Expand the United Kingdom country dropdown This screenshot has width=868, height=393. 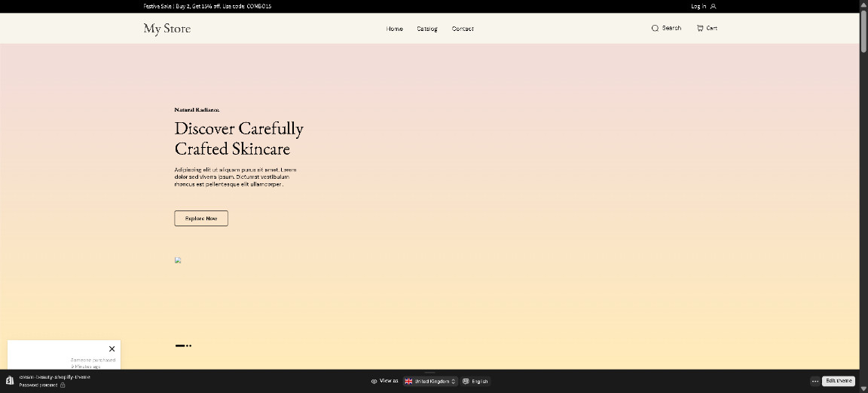430,381
